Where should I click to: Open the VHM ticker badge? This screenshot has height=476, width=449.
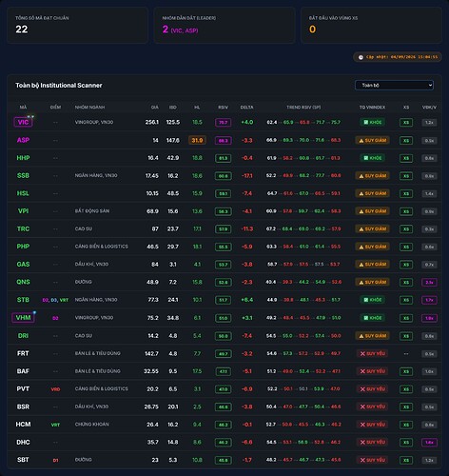(x=23, y=318)
